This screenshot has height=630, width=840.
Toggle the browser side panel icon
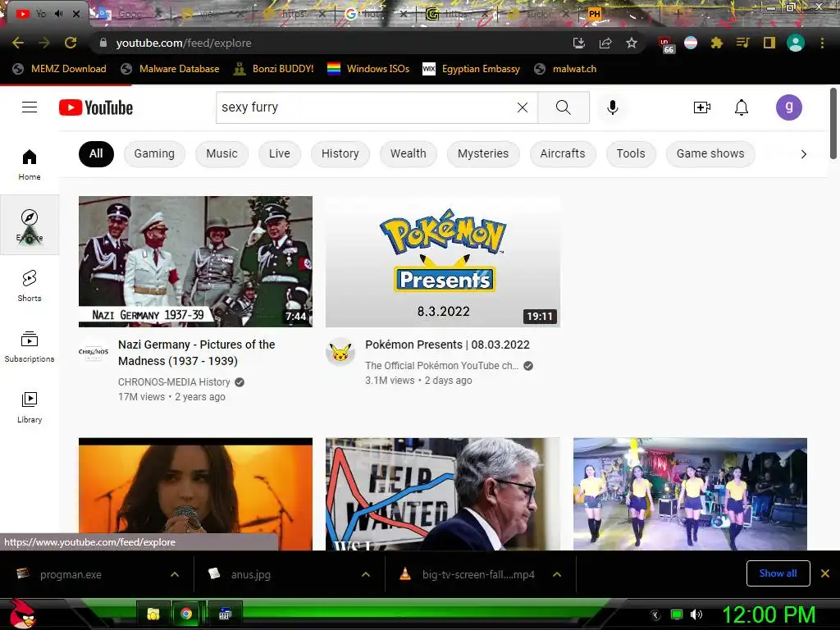point(769,43)
